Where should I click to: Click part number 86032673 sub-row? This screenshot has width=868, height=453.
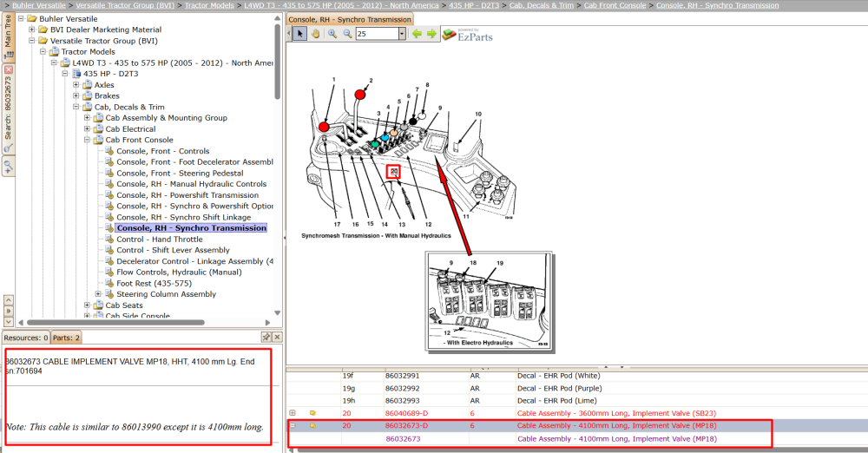(x=403, y=438)
